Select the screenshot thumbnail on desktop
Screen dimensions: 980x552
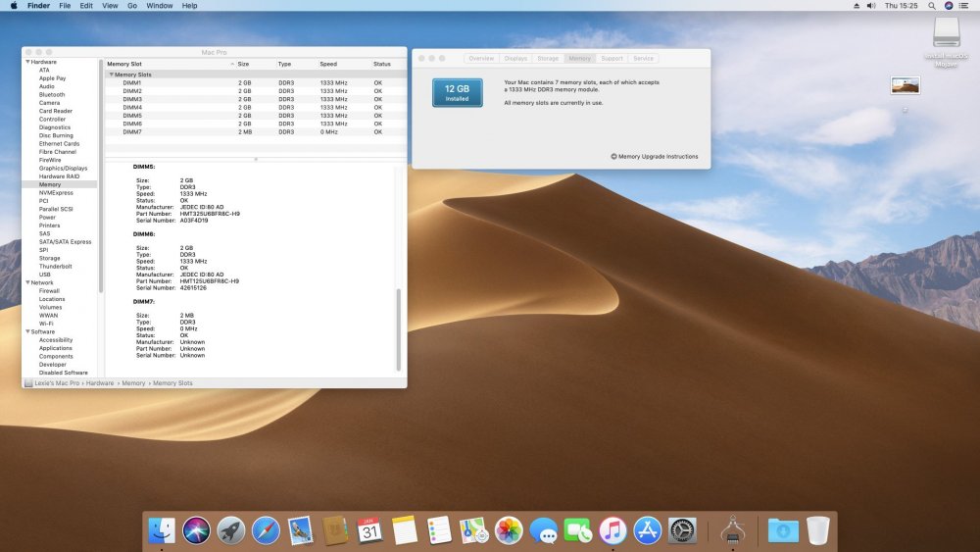tap(905, 85)
